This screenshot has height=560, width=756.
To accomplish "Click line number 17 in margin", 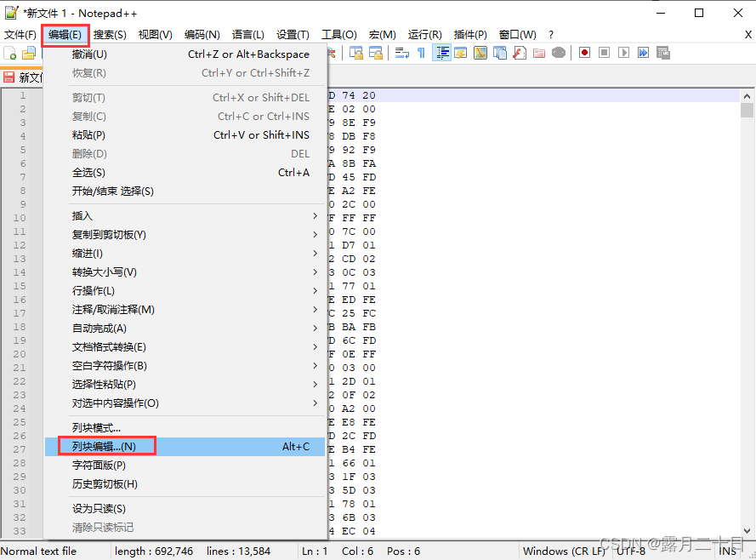I will coord(20,313).
